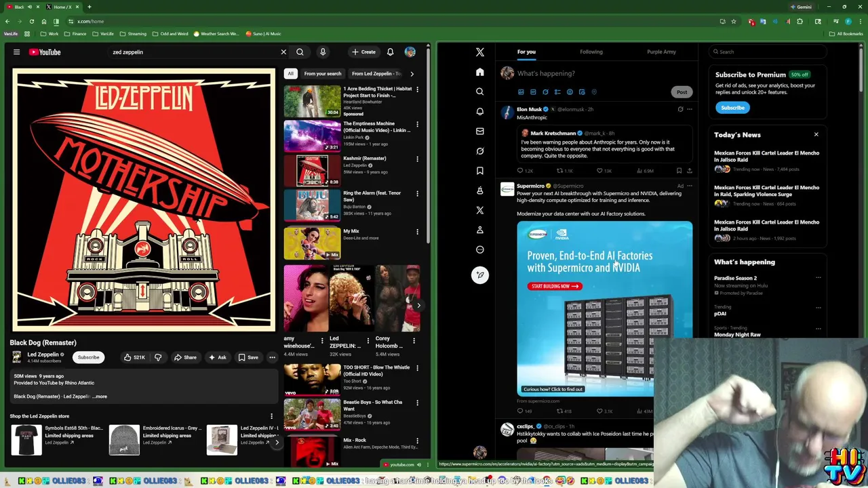
Task: Open the X sidebar More circle
Action: coord(479,249)
